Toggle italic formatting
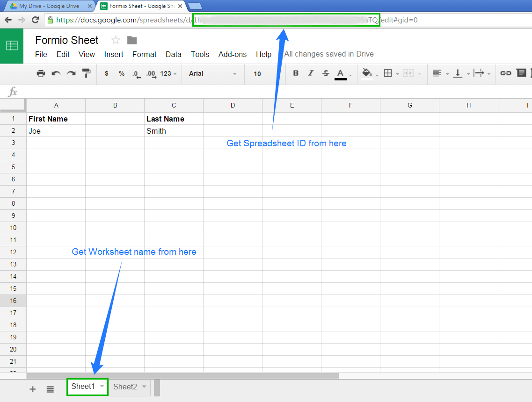532x402 pixels. [310, 73]
